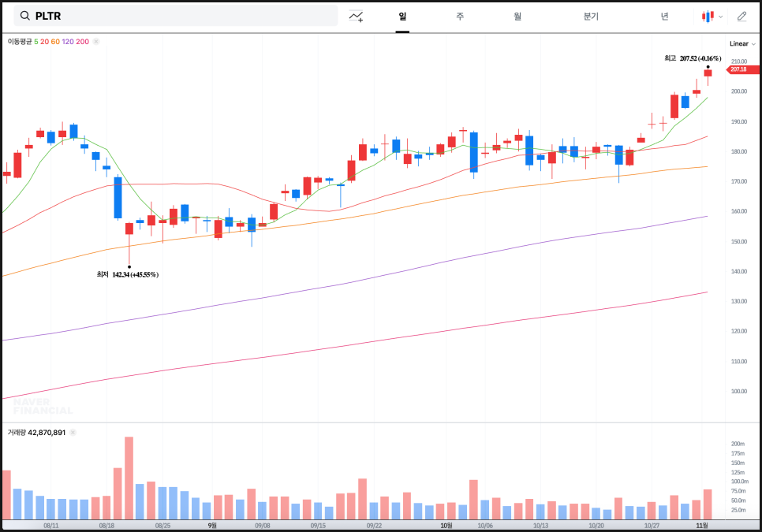The width and height of the screenshot is (762, 532).
Task: Click the 207.18 current price tag
Action: coord(738,69)
